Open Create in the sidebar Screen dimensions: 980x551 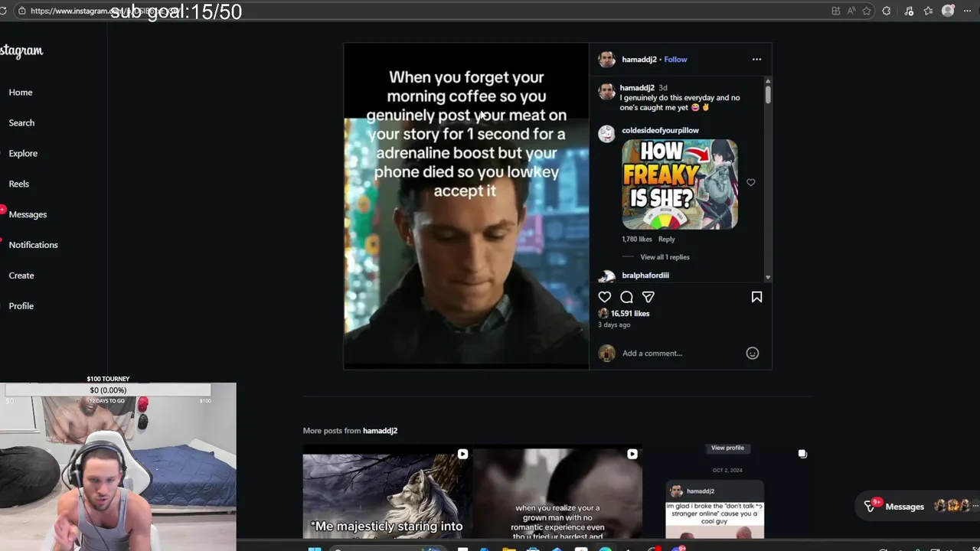21,275
